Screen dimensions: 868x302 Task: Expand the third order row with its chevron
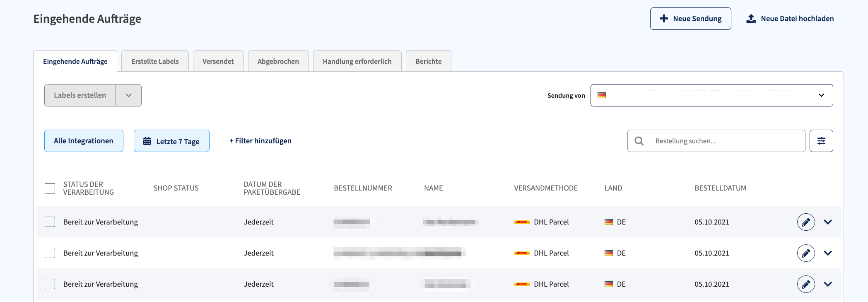click(828, 284)
